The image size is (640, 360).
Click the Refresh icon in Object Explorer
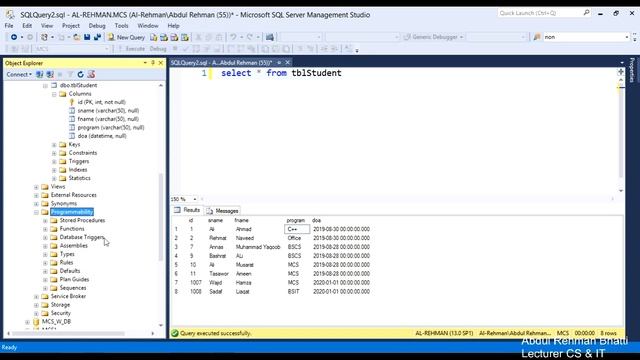point(80,74)
